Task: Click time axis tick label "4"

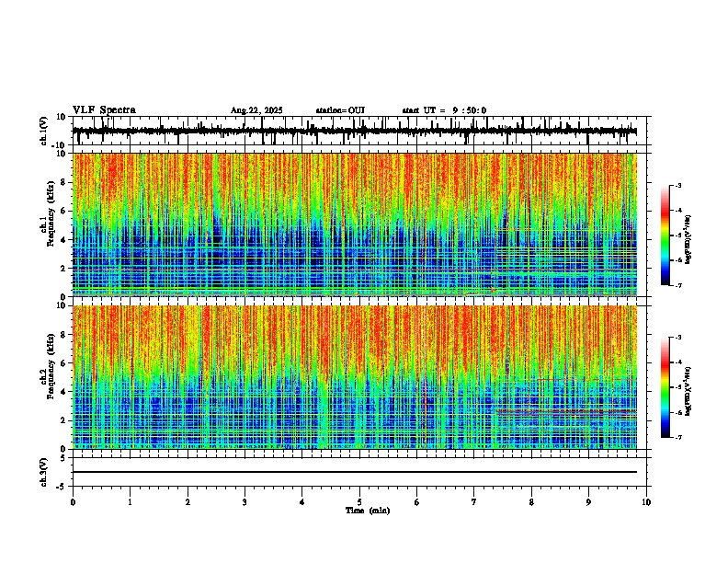Action: coord(302,501)
